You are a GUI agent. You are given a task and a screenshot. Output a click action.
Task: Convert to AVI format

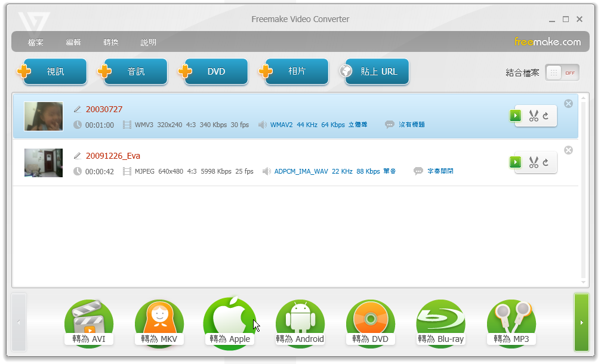click(89, 324)
